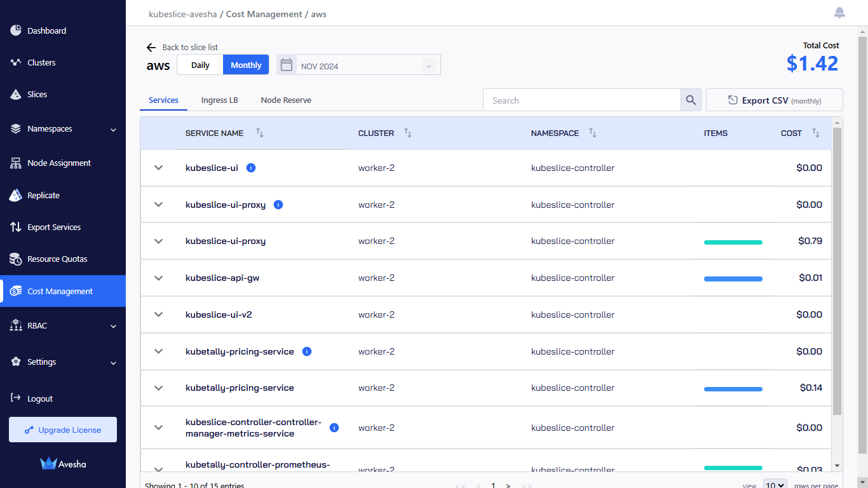
Task: Click the Logout link in the sidebar
Action: coord(40,398)
